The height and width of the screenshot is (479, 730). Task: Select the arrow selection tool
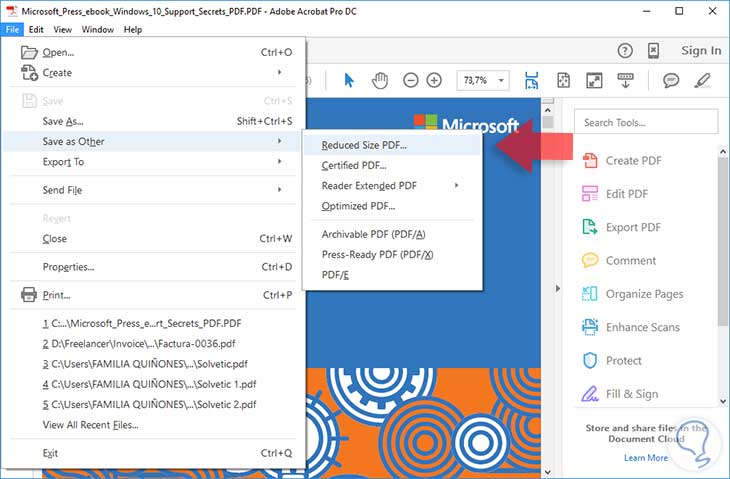point(349,80)
